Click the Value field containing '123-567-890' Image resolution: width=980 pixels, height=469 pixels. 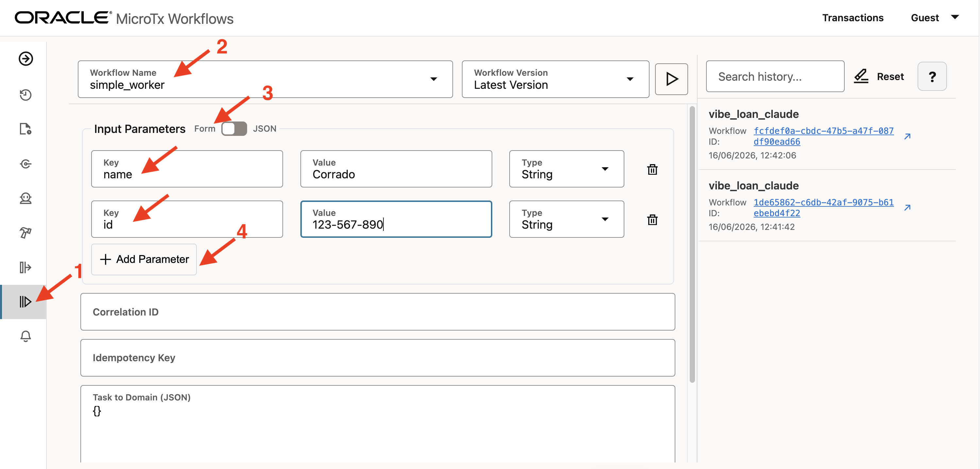[396, 219]
